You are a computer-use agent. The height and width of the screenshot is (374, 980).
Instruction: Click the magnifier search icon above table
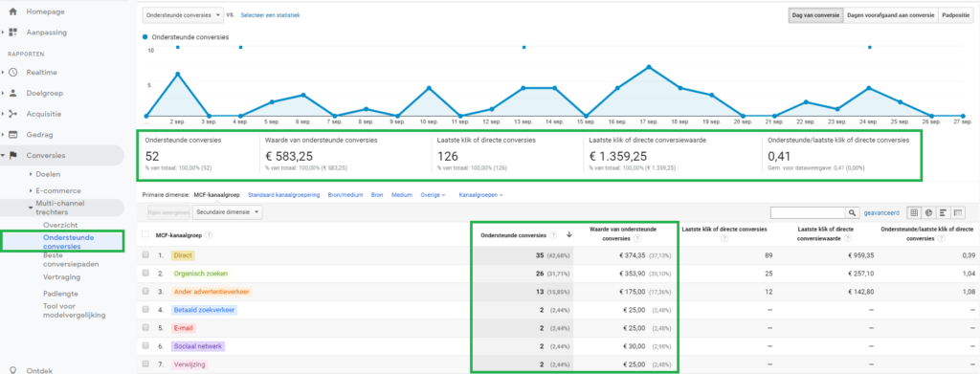[852, 213]
